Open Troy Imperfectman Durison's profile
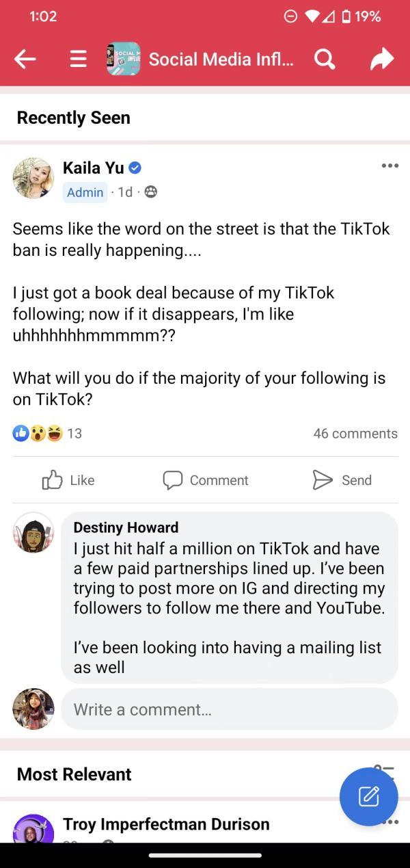This screenshot has width=410, height=868. (x=166, y=824)
